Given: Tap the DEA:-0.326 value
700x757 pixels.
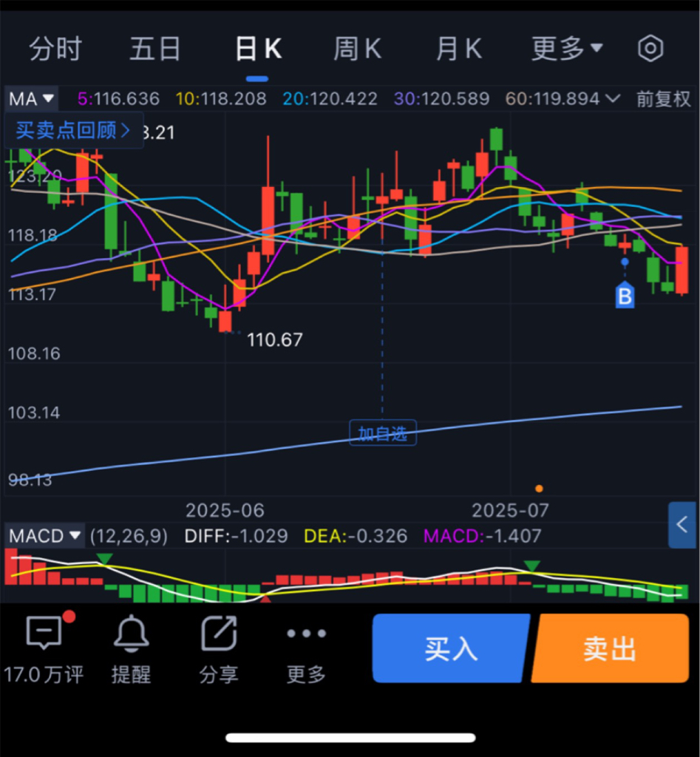Looking at the screenshot, I should 356,536.
